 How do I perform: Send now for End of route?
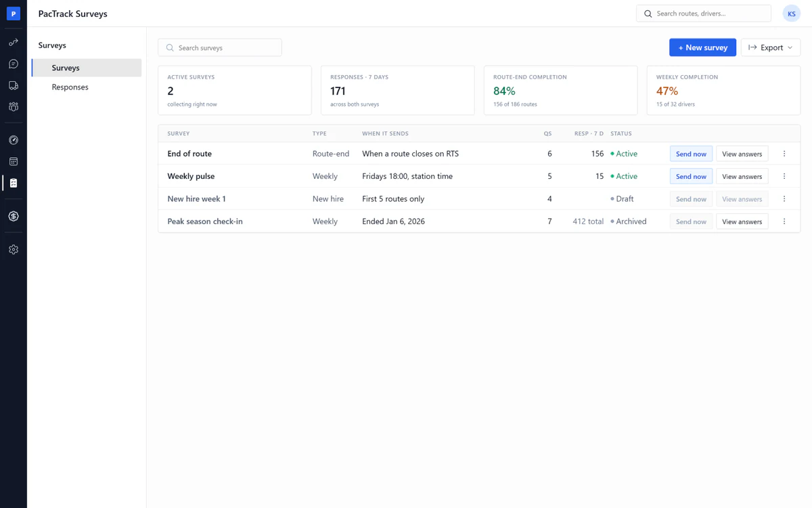(691, 154)
